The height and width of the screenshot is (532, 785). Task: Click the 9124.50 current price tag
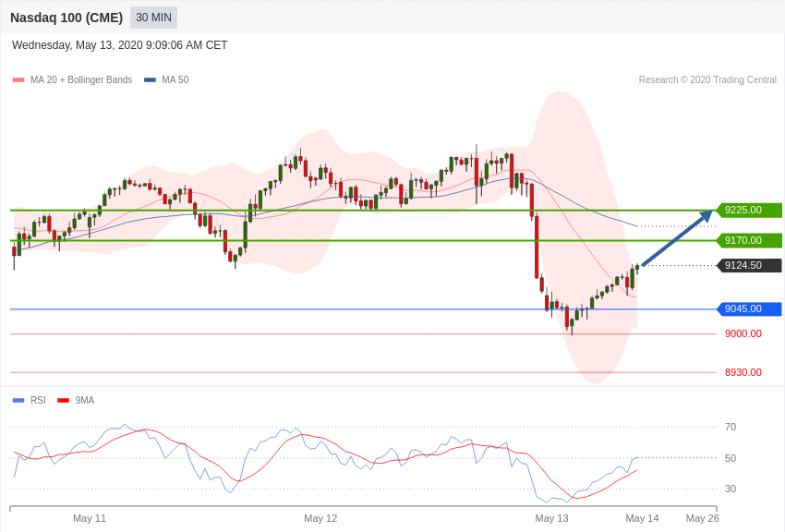(x=750, y=265)
